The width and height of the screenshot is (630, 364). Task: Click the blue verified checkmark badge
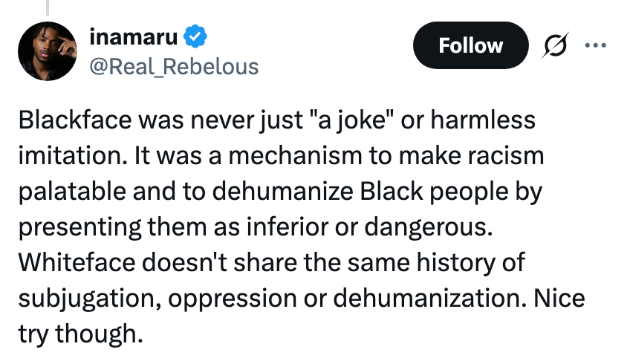point(196,36)
